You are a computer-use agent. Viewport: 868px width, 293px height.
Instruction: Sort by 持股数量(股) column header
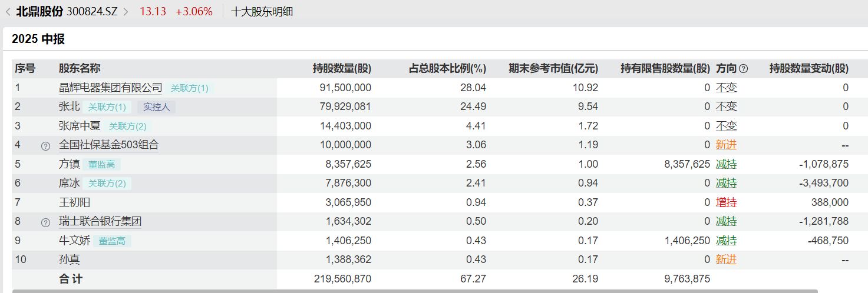[342, 69]
